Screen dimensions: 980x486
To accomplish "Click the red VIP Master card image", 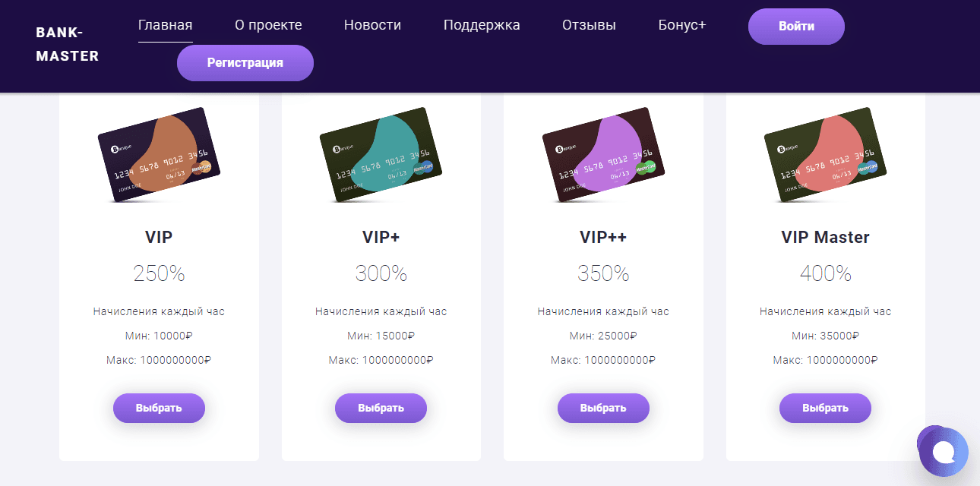I will 825,155.
